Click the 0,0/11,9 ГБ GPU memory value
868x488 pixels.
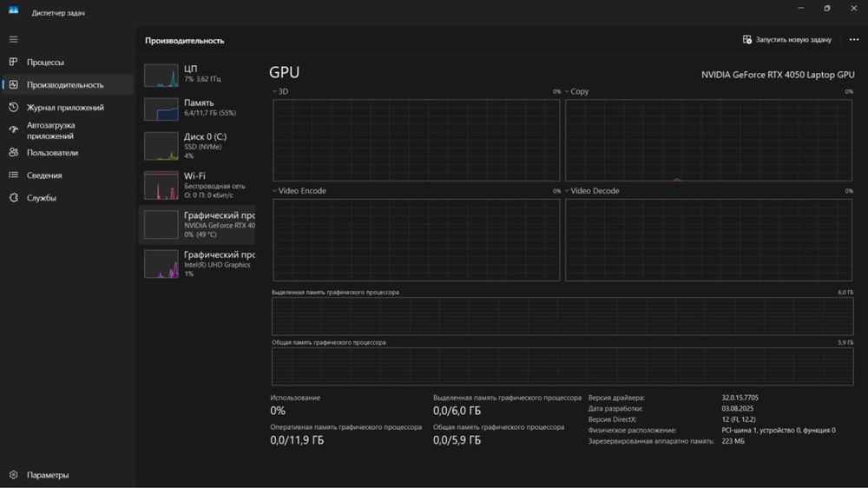tap(297, 440)
